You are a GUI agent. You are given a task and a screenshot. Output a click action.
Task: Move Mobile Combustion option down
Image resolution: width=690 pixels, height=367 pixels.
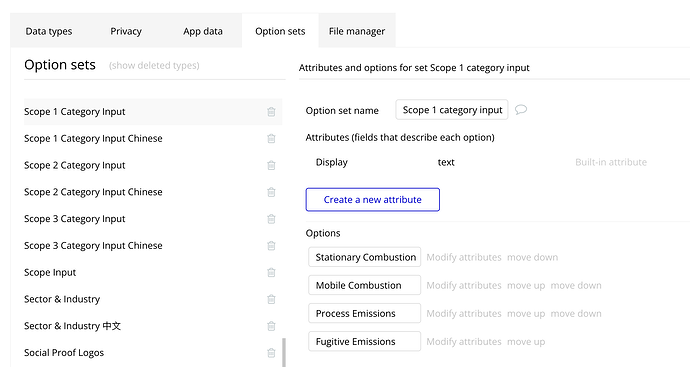tap(576, 286)
